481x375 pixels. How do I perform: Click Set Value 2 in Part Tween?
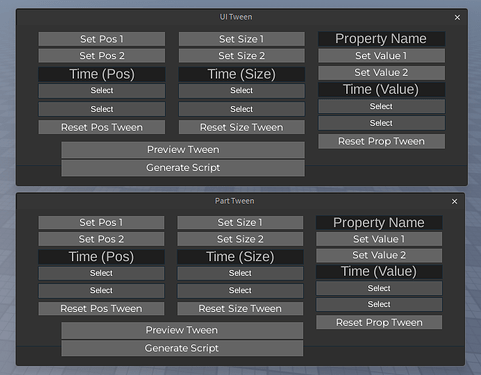point(379,255)
